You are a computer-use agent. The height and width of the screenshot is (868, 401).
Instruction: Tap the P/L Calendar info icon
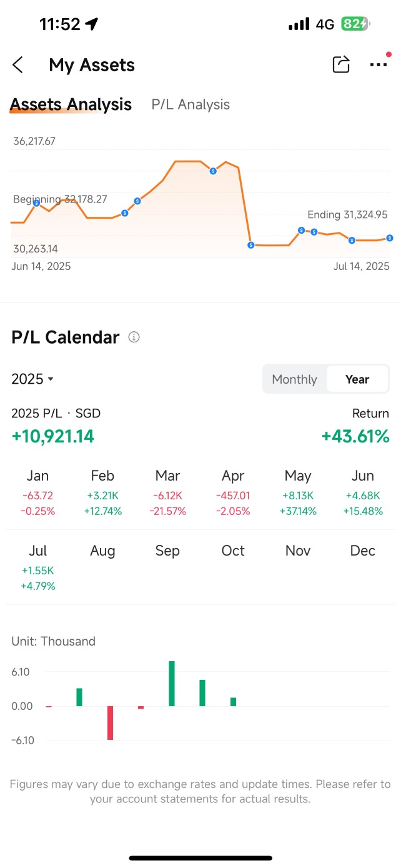(134, 337)
